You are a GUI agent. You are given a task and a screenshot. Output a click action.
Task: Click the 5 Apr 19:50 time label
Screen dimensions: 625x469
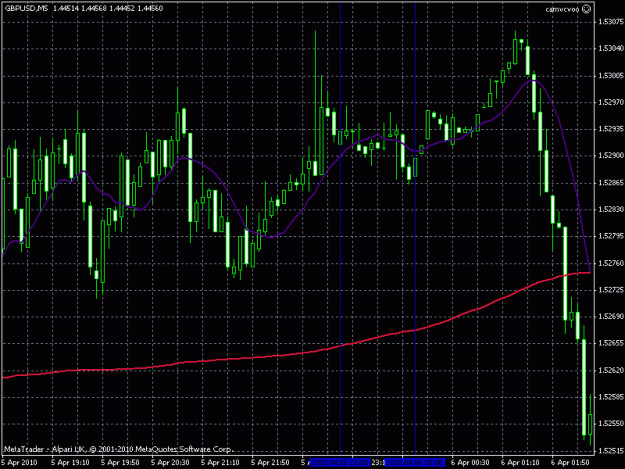tap(120, 463)
